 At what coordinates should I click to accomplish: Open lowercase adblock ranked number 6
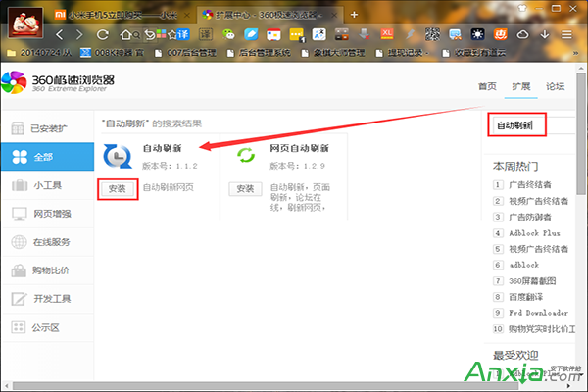(524, 265)
